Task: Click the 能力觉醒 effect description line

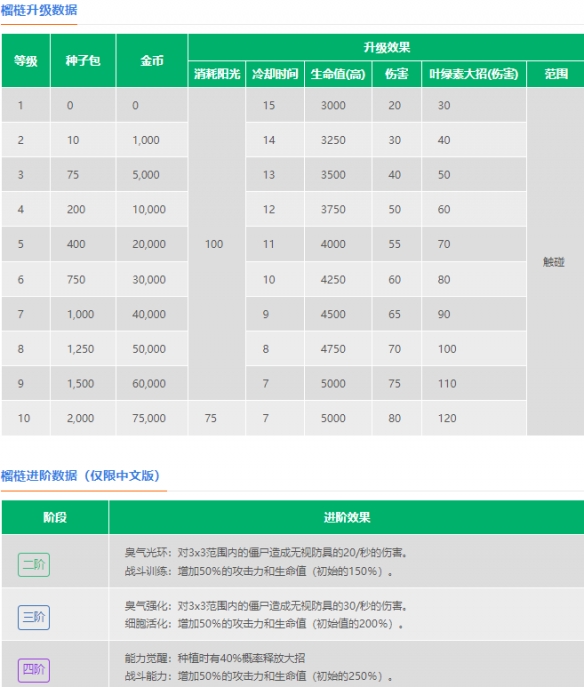Action: [215, 658]
